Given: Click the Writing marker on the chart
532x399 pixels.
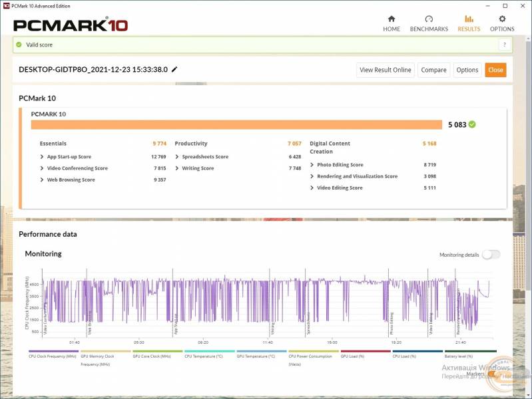Looking at the screenshot, I should tap(272, 329).
